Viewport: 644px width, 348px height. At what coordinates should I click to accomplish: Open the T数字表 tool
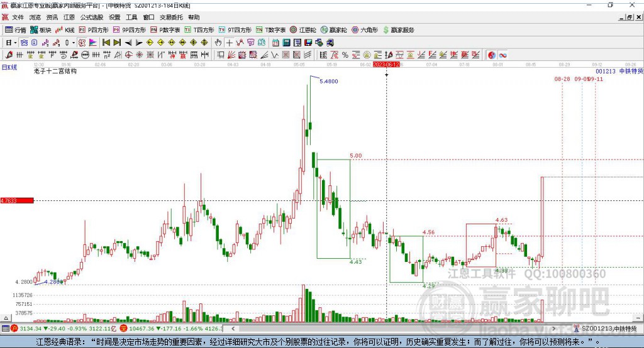click(270, 30)
